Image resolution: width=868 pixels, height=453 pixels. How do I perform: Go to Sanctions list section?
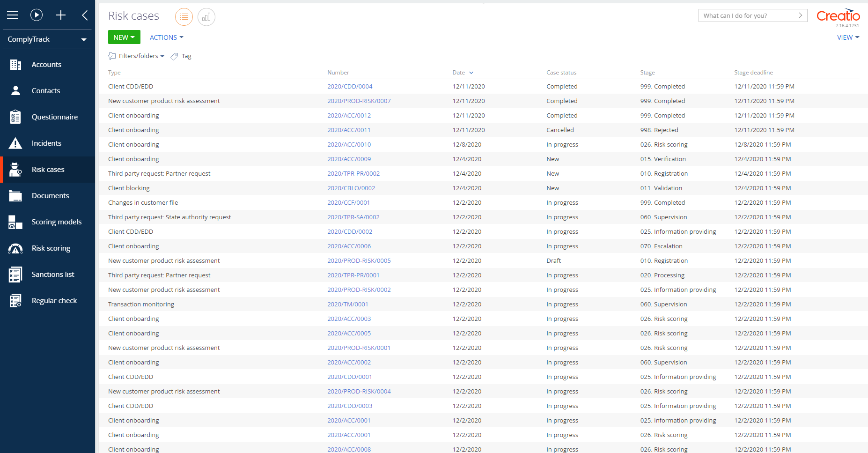52,275
